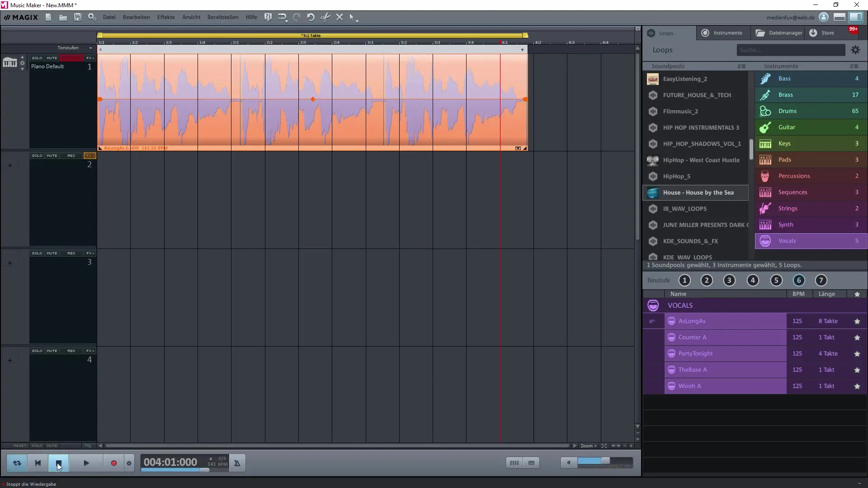Toggle MUTE on track 2
The height and width of the screenshot is (488, 868).
[x=52, y=155]
